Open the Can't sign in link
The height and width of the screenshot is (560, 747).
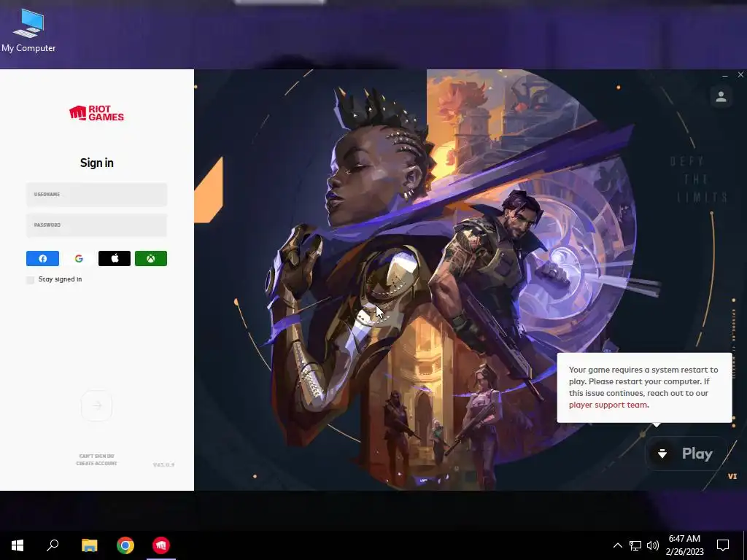[97, 456]
